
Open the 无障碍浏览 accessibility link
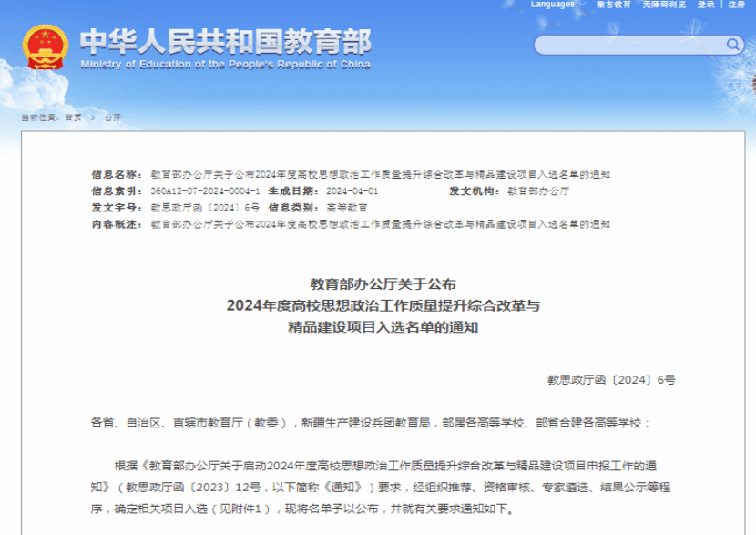click(664, 5)
